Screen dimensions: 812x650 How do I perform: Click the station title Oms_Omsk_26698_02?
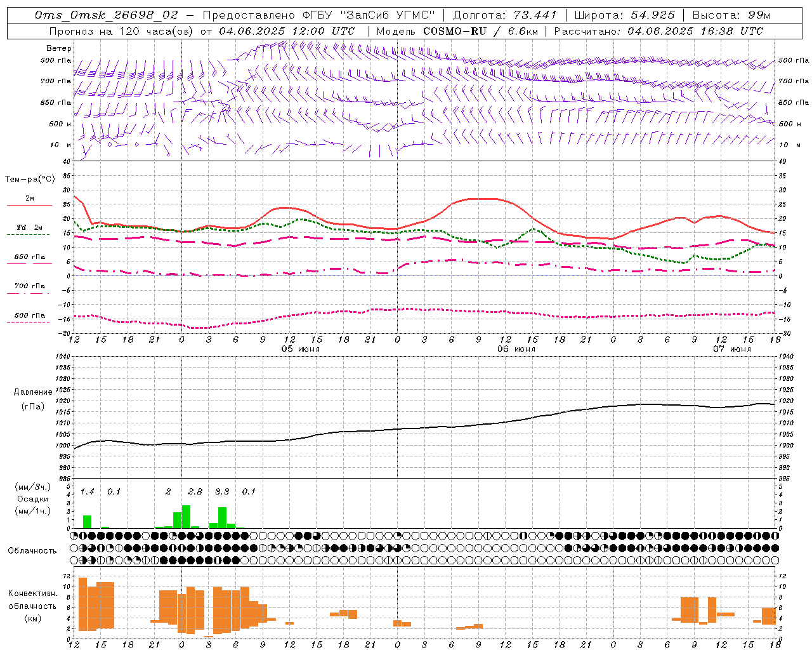(107, 15)
